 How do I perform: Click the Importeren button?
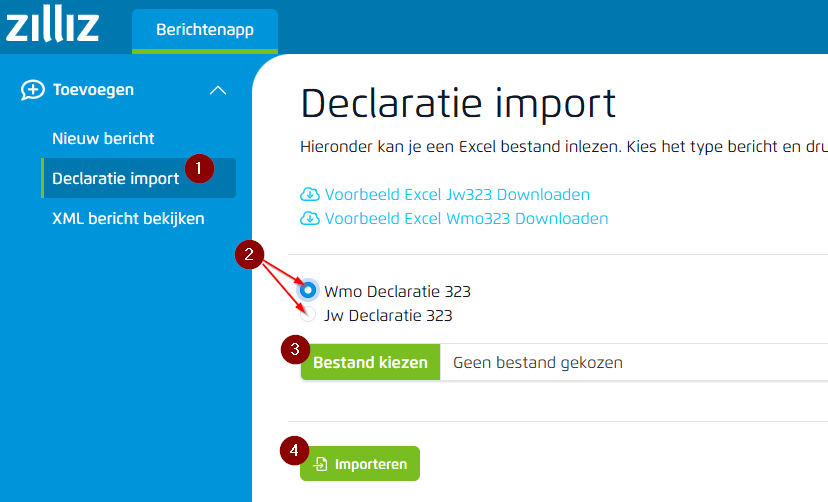point(360,464)
